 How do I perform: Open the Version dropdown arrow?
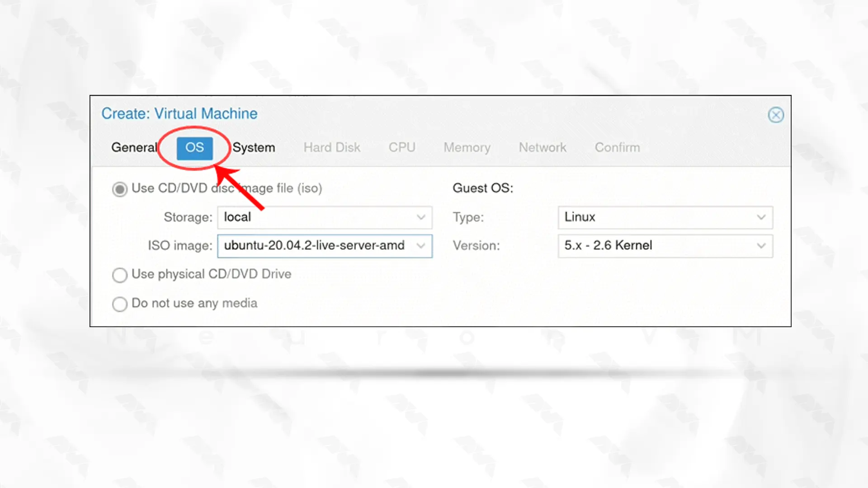point(761,246)
